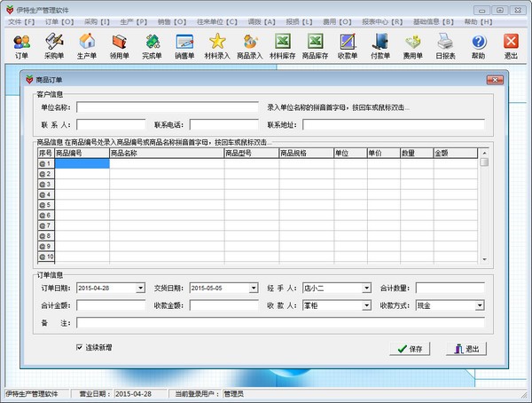Open the 生产单 production order icon
532x403 pixels.
pos(87,45)
